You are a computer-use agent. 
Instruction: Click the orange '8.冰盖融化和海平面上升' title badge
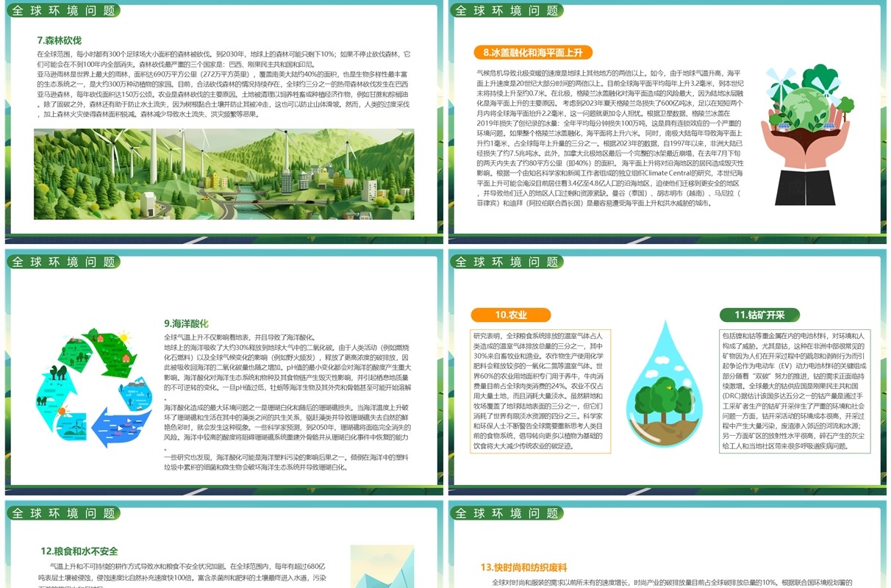click(x=533, y=52)
